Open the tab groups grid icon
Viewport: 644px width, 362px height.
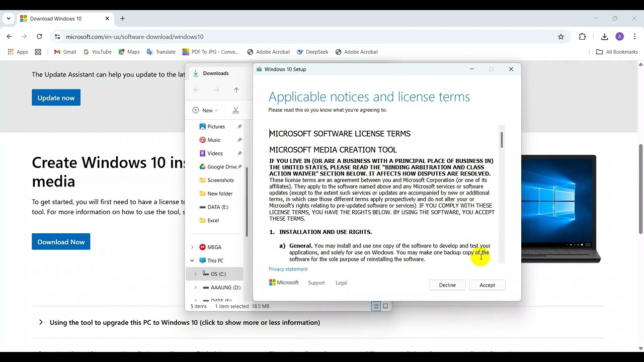click(x=38, y=52)
